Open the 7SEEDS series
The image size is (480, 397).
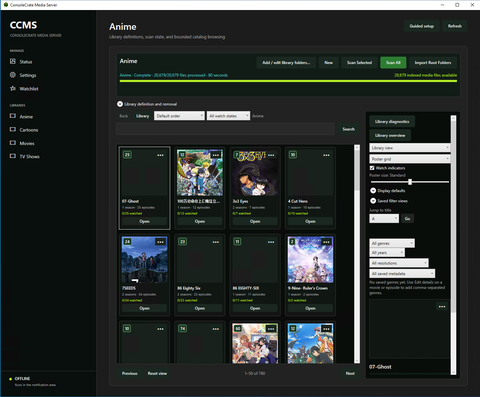(x=144, y=308)
